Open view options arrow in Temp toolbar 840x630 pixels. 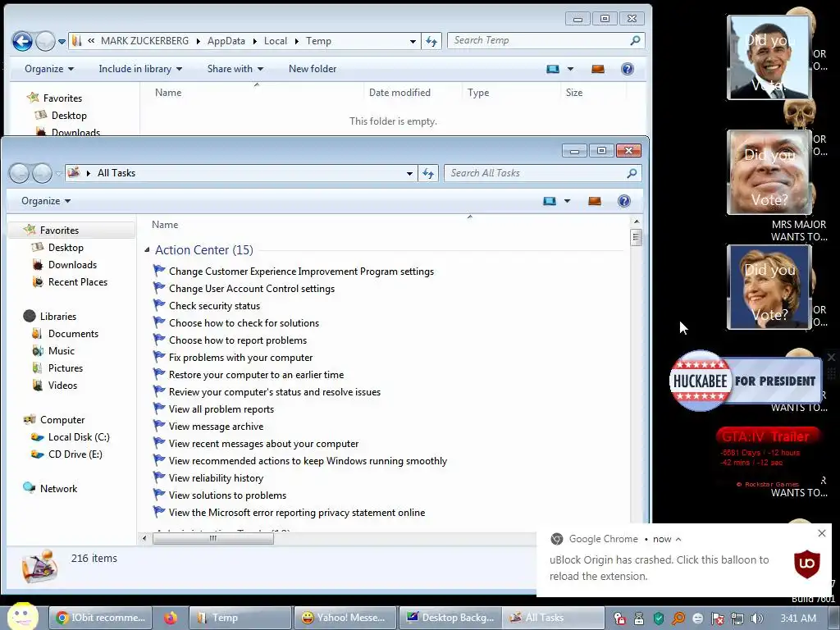click(571, 69)
